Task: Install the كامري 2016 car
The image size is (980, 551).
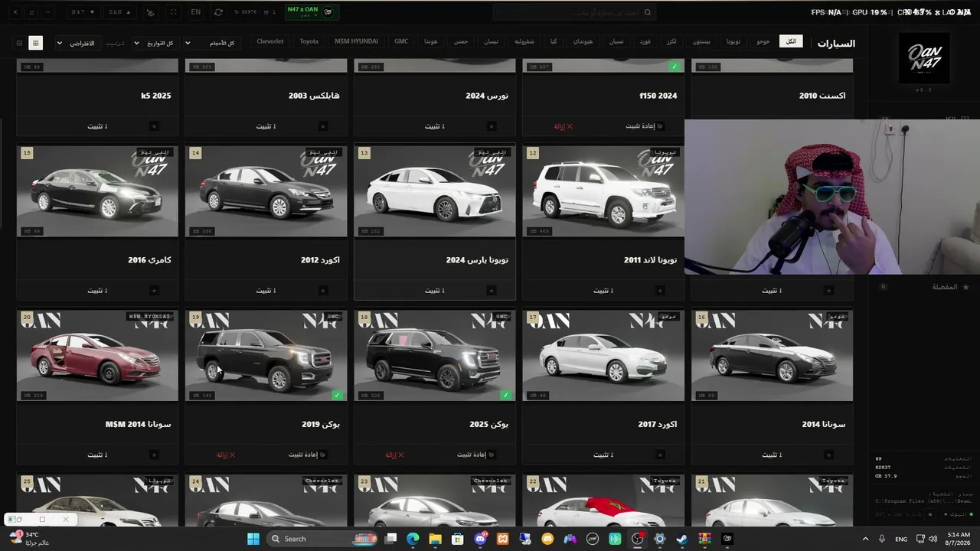Action: (97, 291)
